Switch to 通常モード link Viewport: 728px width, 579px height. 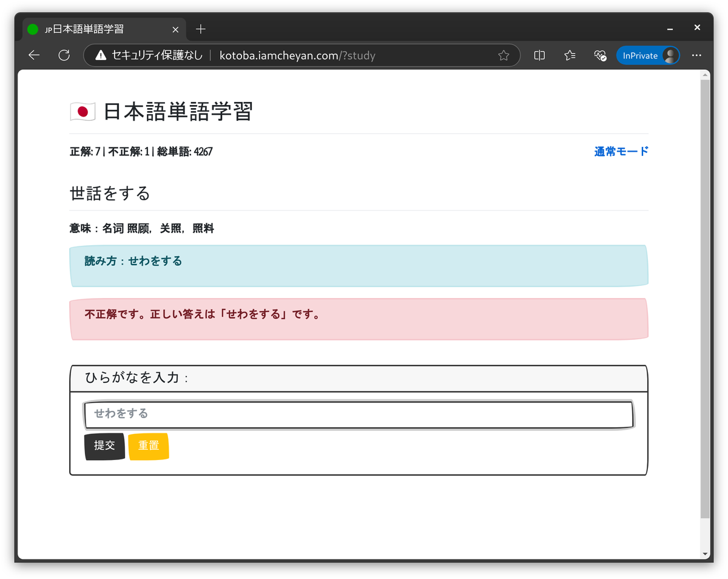tap(621, 152)
